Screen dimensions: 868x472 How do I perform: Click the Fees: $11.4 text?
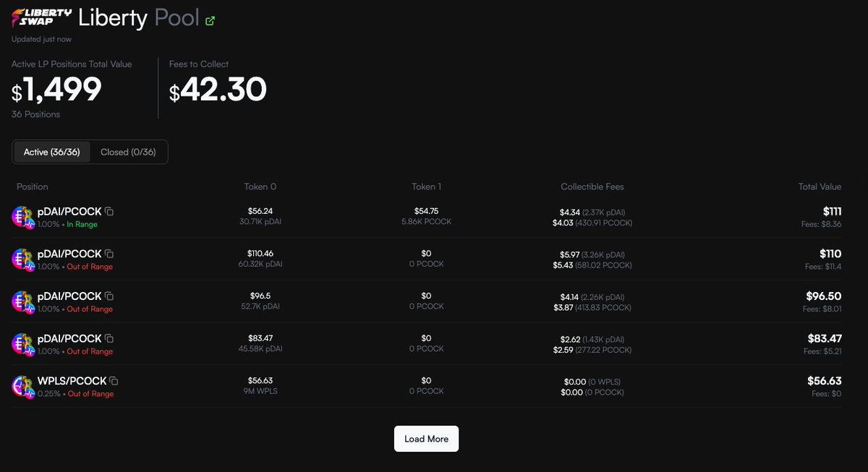click(x=823, y=267)
